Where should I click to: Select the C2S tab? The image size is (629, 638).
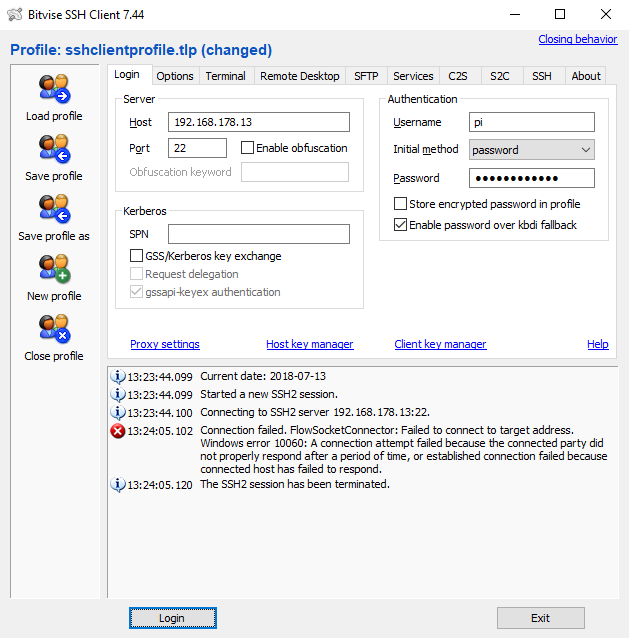458,76
